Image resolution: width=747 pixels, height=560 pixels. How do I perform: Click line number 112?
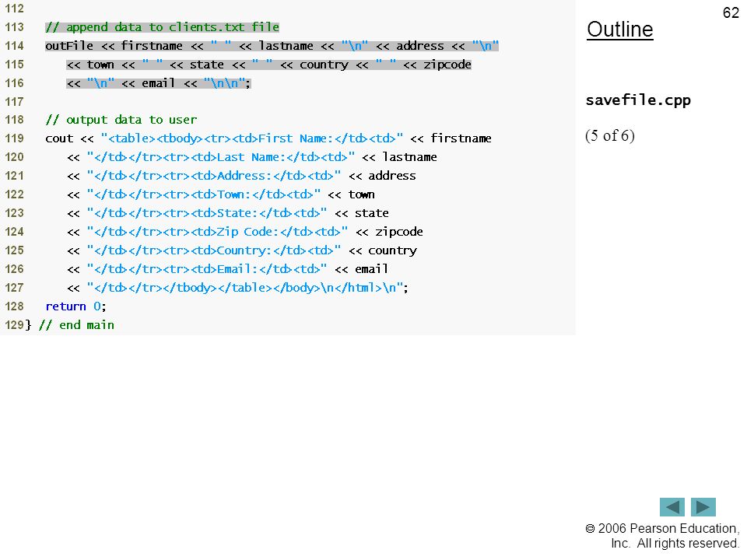point(14,9)
